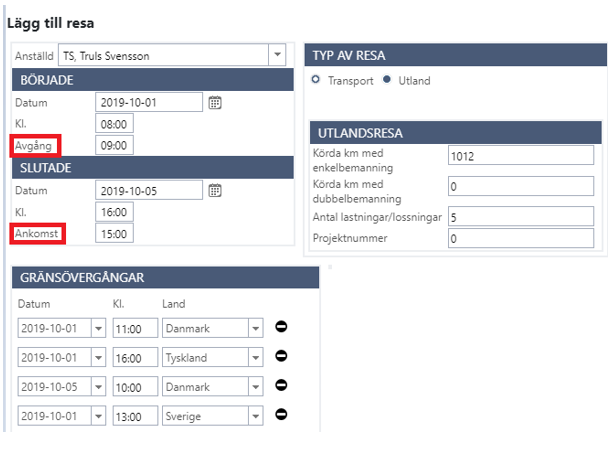Remove the Danmark 10:00 border crossing row
The width and height of the screenshot is (614, 459).
pos(281,384)
